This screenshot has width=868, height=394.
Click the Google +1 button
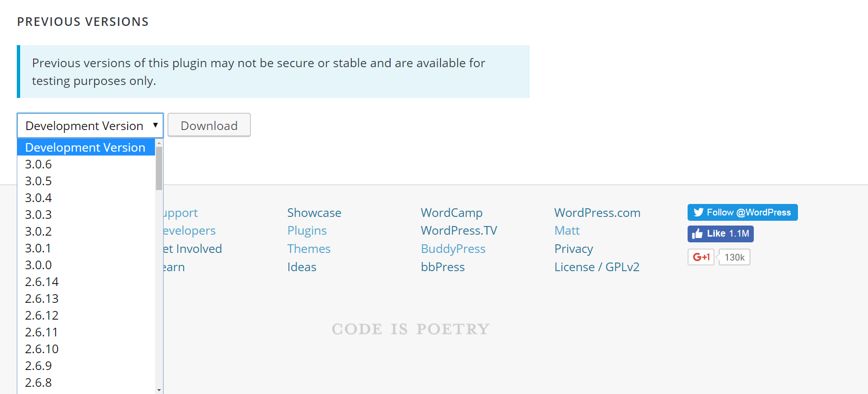pyautogui.click(x=701, y=257)
